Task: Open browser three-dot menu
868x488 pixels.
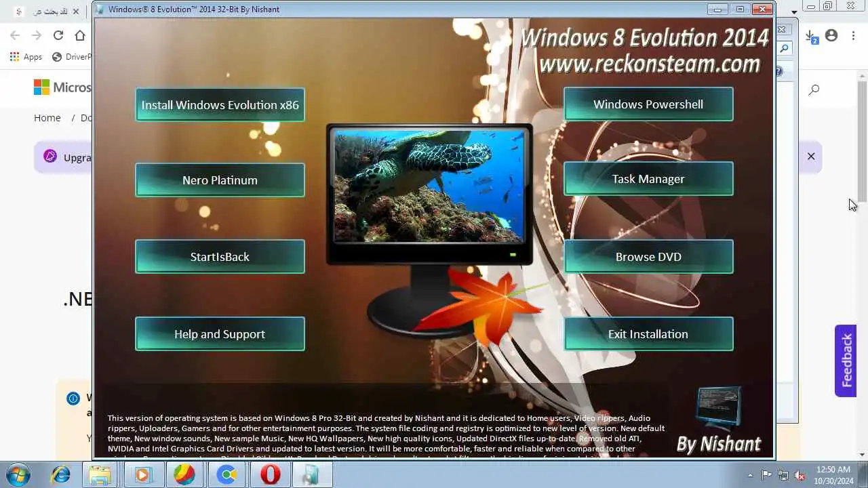Action: [853, 36]
